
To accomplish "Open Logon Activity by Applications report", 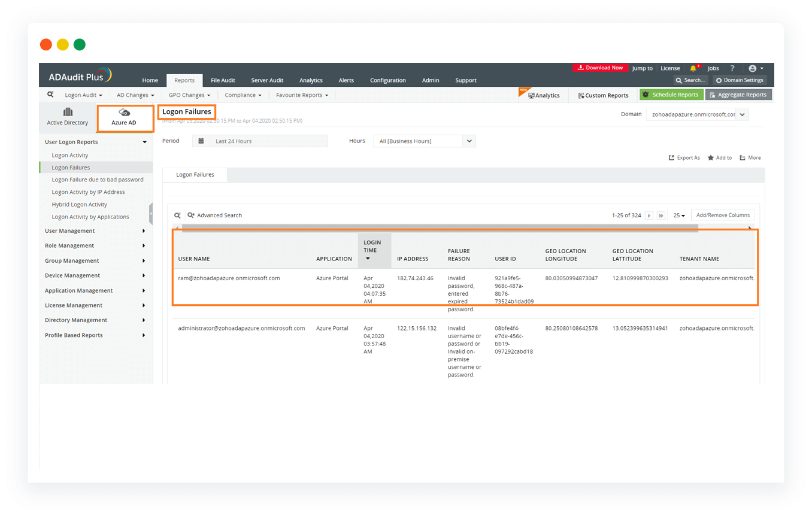I will [90, 217].
